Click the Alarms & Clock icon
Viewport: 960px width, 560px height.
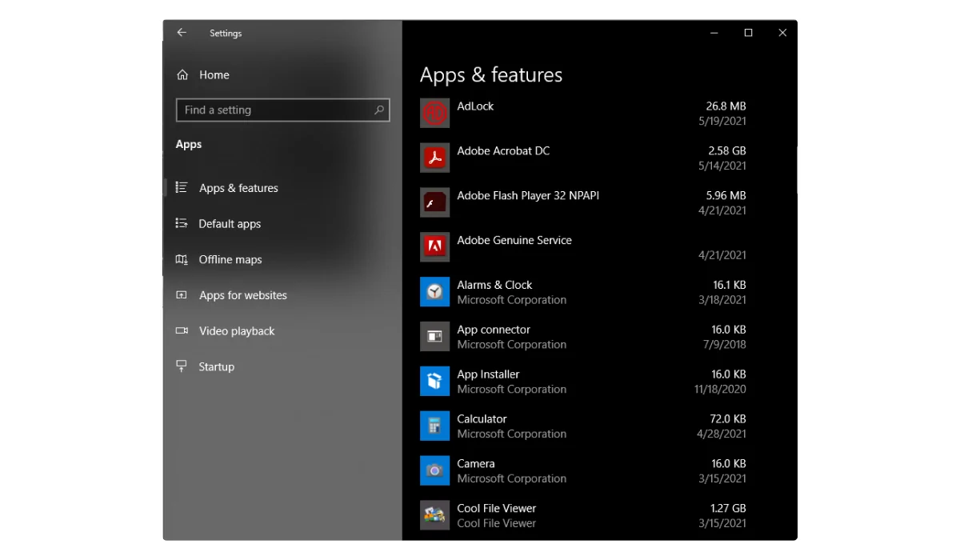pos(434,292)
